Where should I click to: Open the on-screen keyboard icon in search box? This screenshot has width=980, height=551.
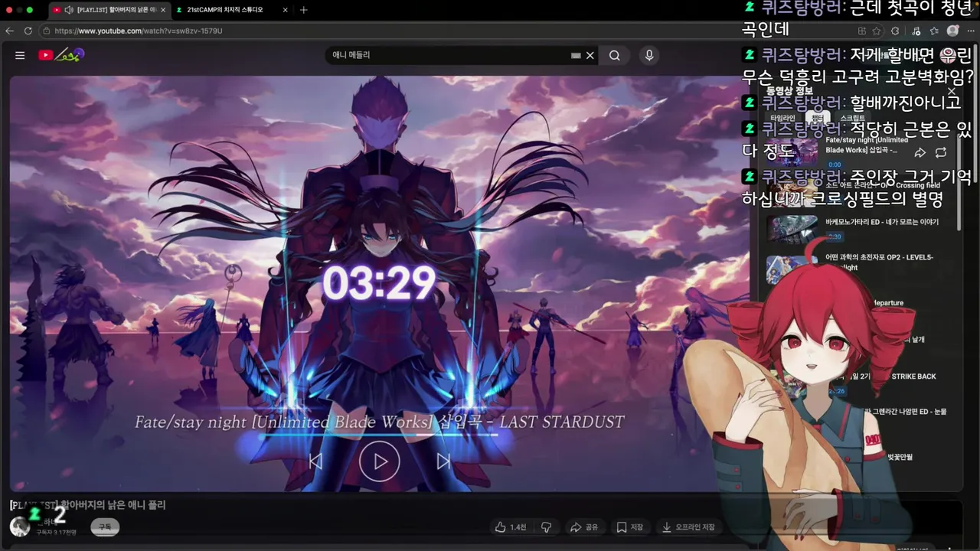[x=576, y=55]
